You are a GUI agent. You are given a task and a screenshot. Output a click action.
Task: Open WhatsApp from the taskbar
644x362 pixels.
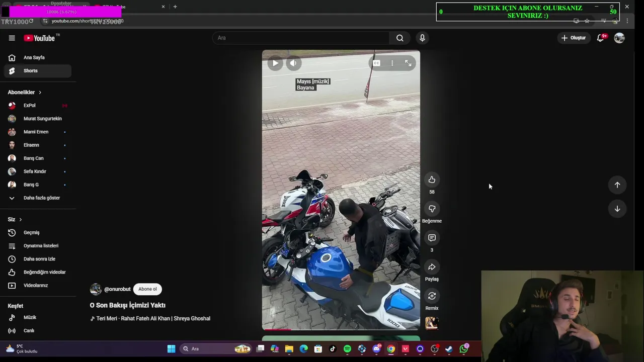464,348
